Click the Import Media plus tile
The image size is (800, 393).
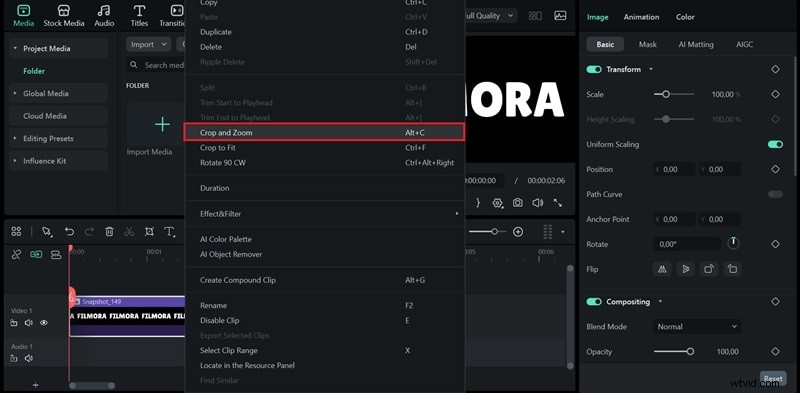coord(162,124)
